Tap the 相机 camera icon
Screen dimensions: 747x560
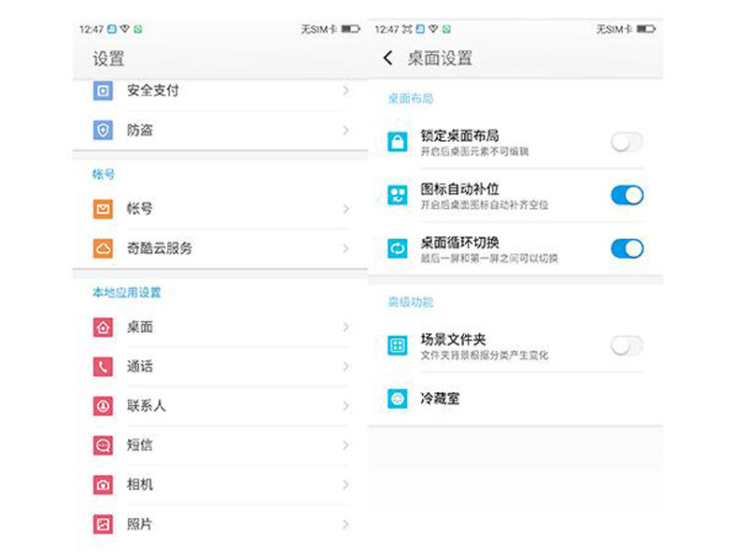[x=103, y=484]
